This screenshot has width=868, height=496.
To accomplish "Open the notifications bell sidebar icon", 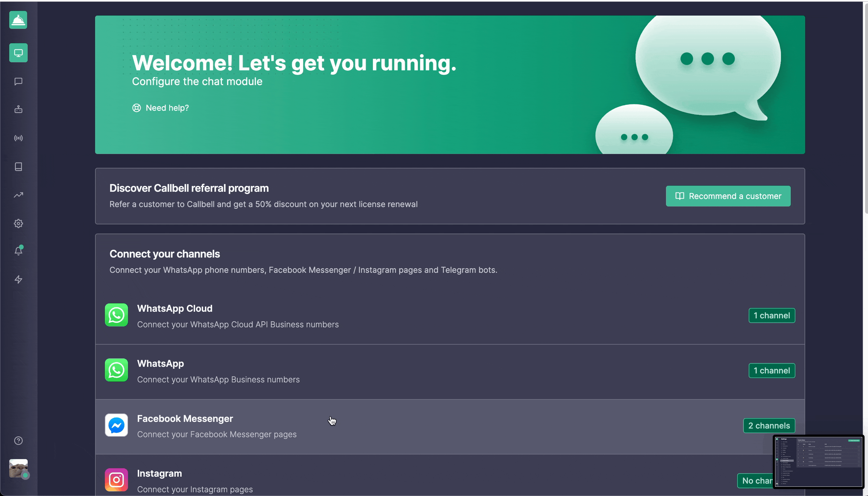I will (x=18, y=251).
